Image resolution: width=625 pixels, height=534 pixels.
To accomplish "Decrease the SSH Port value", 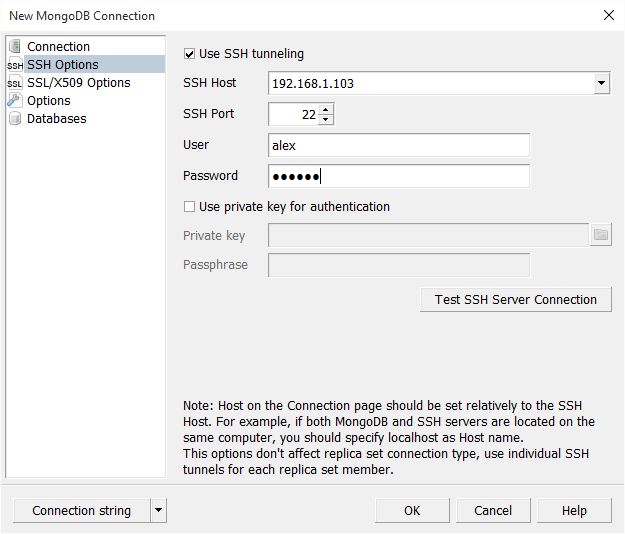I will tap(326, 119).
